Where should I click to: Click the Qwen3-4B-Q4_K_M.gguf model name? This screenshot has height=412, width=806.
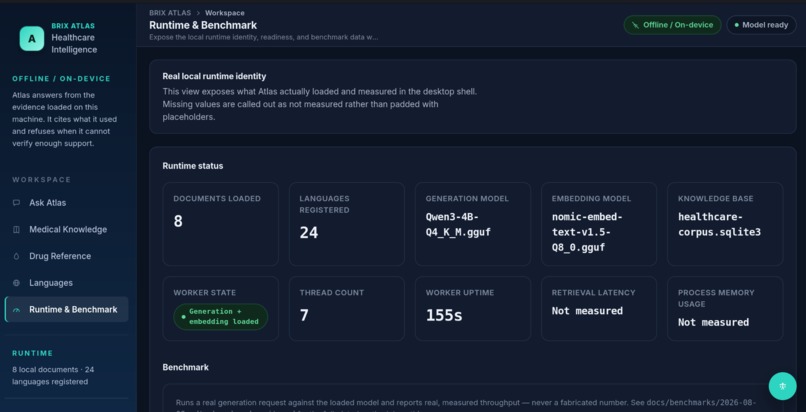(458, 224)
